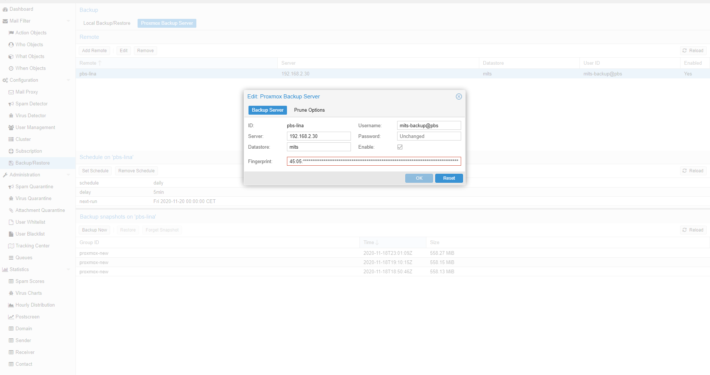710x375 pixels.
Task: Open Virus Detector via its bug icon
Action: [11, 115]
